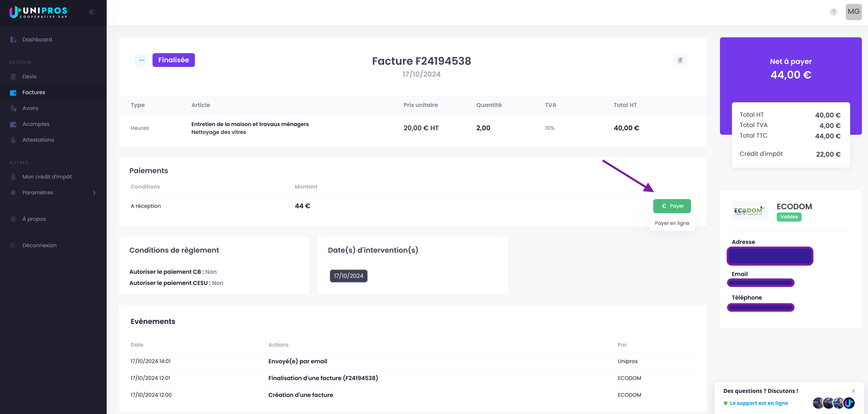
Task: Click Le support est en ligne link
Action: 758,403
